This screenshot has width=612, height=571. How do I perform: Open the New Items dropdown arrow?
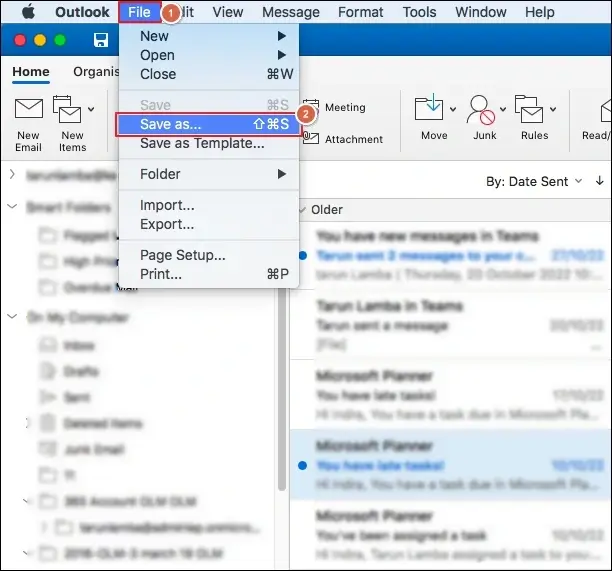pyautogui.click(x=91, y=109)
